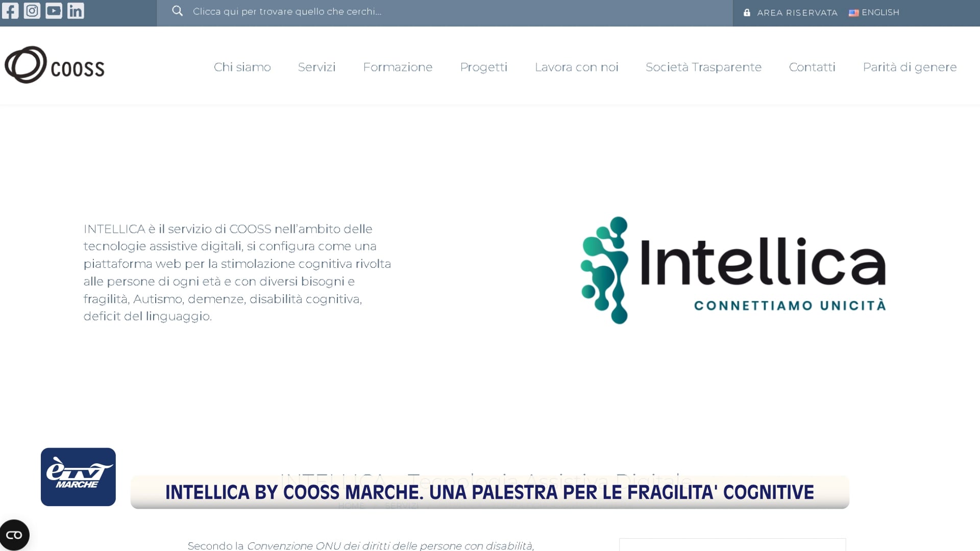The image size is (980, 551).
Task: Click the lock icon beside Area Riservata
Action: [x=747, y=12]
